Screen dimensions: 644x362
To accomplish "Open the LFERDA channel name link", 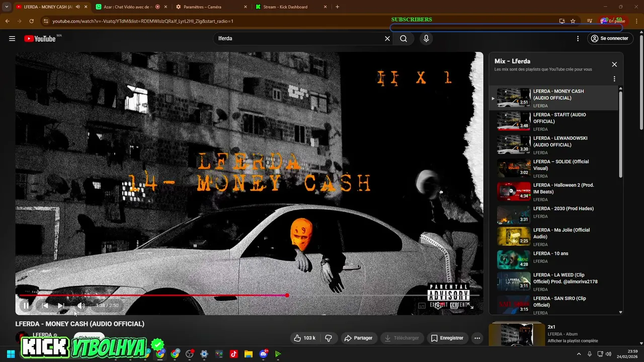I will coord(42,335).
